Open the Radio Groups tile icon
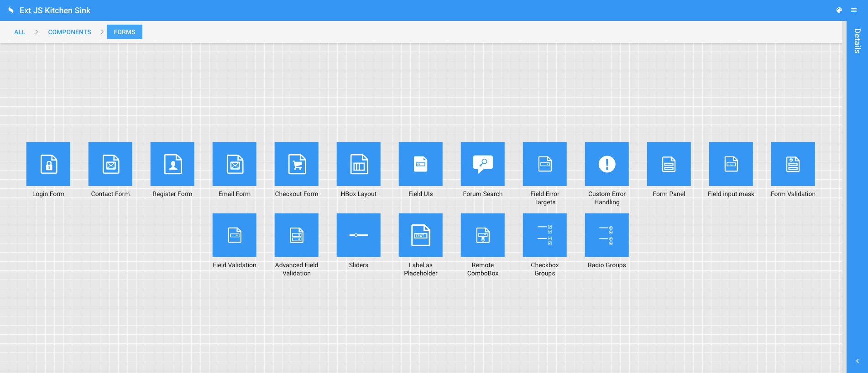 pyautogui.click(x=607, y=235)
